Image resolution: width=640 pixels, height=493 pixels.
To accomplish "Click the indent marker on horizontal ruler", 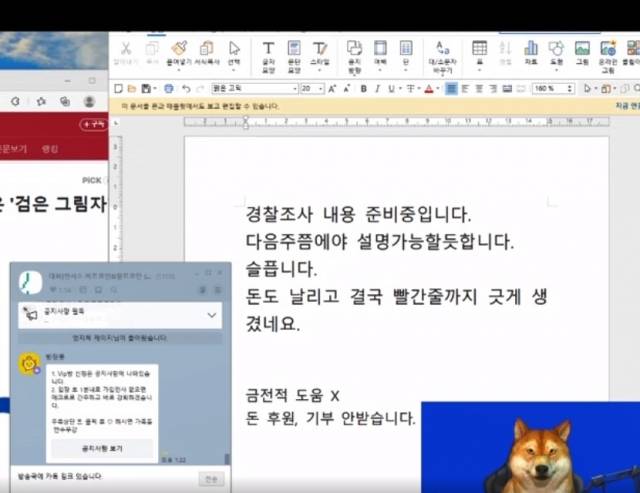I will pos(245,122).
